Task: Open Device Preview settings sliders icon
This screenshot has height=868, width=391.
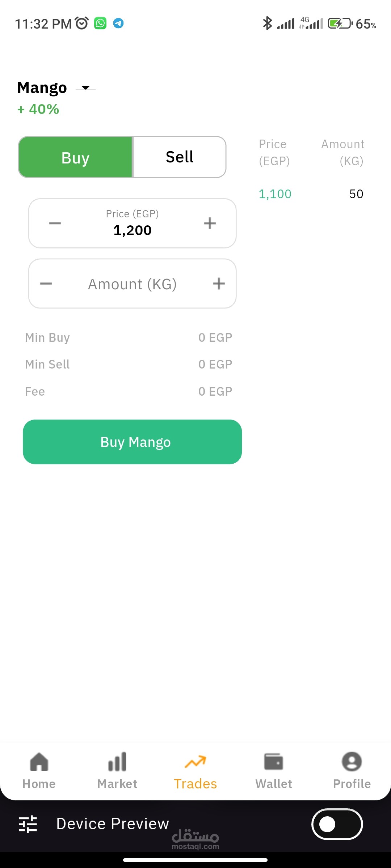Action: coord(28,824)
